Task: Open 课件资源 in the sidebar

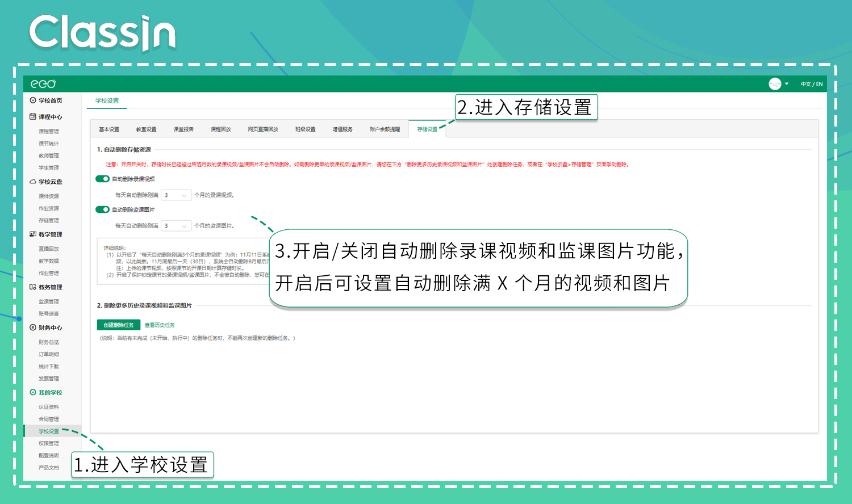Action: [x=49, y=196]
